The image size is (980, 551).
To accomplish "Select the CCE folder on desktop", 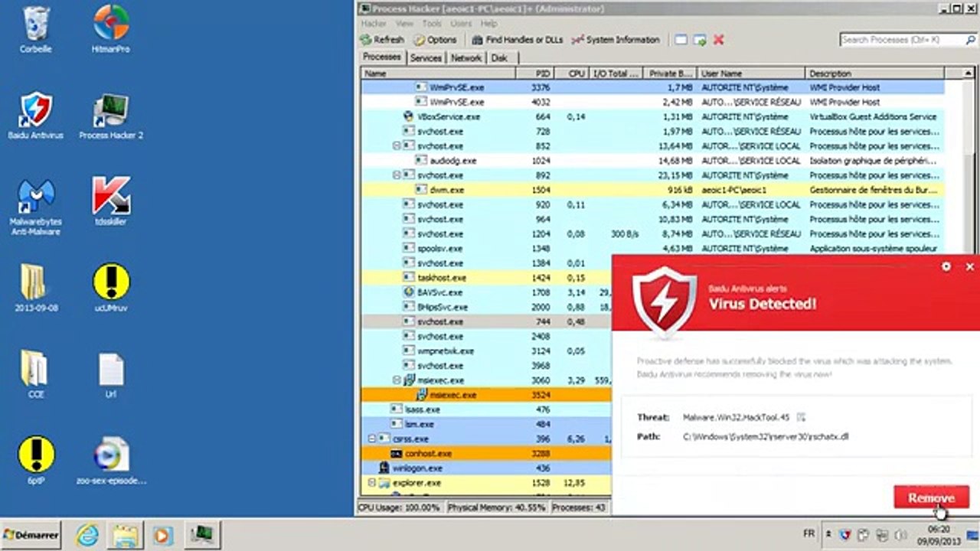I will [x=35, y=374].
